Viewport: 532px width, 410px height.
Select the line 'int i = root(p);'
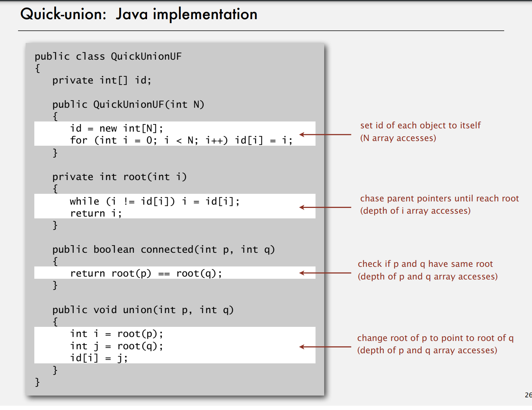click(117, 334)
